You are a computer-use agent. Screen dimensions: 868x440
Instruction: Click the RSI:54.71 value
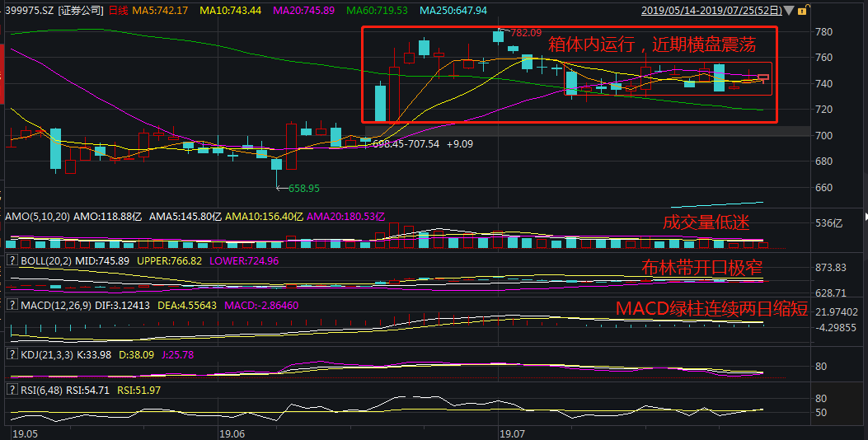coord(87,391)
